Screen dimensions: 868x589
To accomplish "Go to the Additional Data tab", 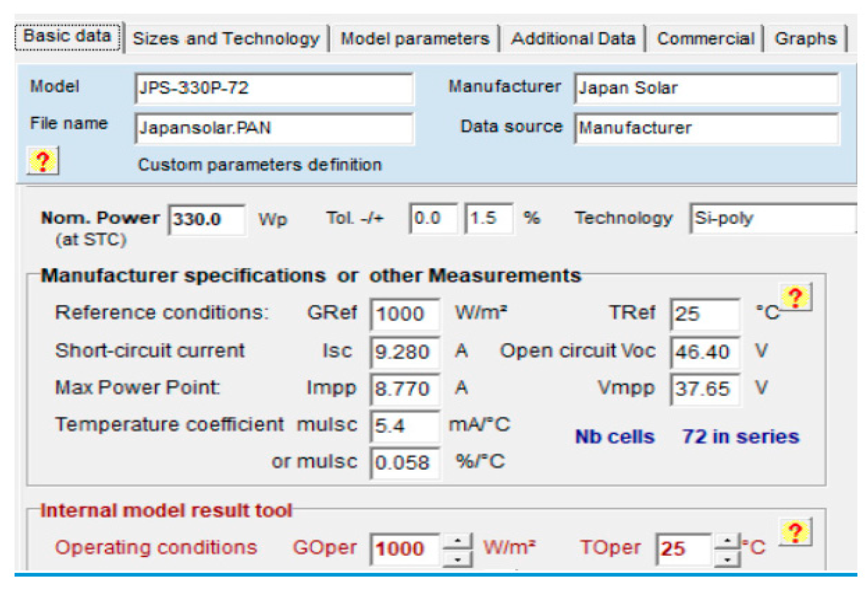I will 573,39.
